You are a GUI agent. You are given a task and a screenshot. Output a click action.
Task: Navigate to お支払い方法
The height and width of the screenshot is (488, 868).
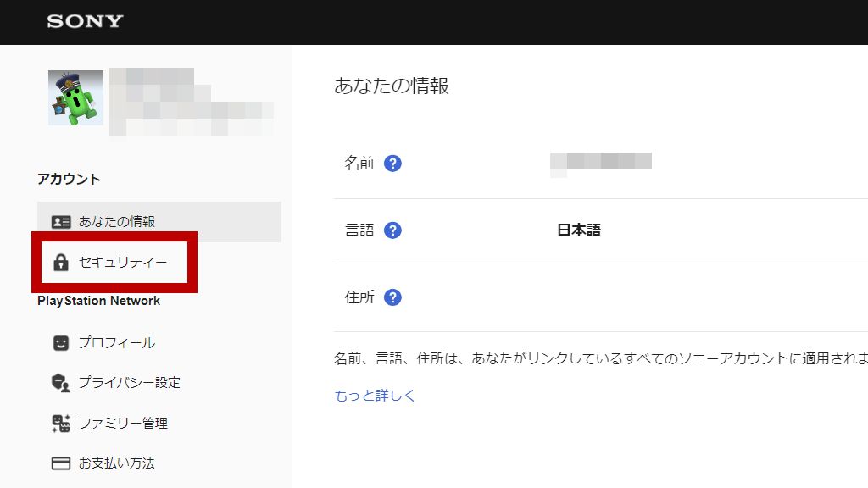(x=117, y=463)
